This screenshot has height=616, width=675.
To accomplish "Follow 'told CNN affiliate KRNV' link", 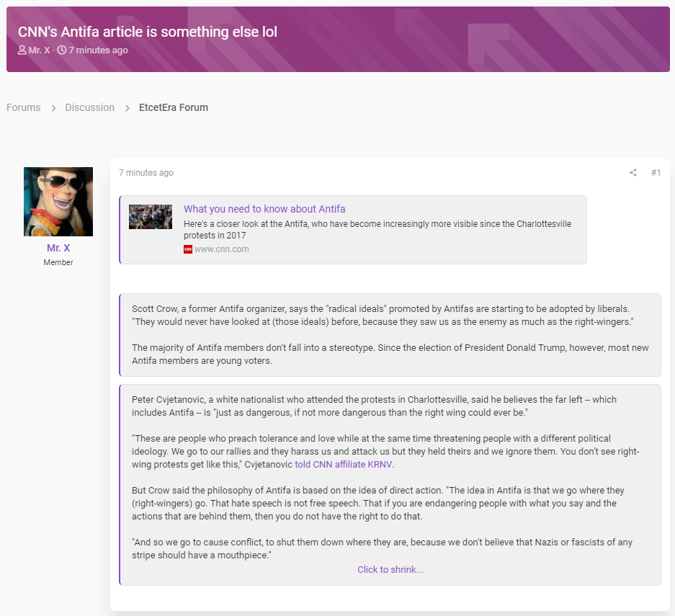I will click(x=343, y=465).
